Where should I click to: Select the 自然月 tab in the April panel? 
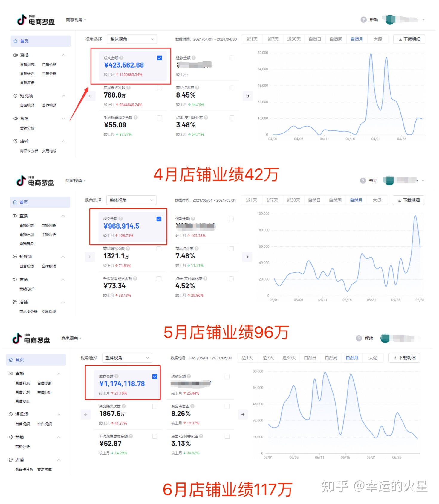point(357,39)
